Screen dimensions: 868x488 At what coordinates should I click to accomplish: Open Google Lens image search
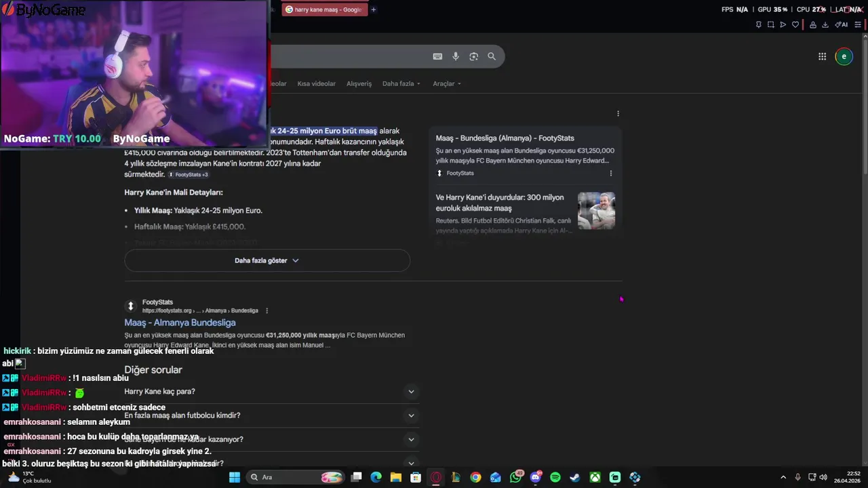tap(474, 57)
